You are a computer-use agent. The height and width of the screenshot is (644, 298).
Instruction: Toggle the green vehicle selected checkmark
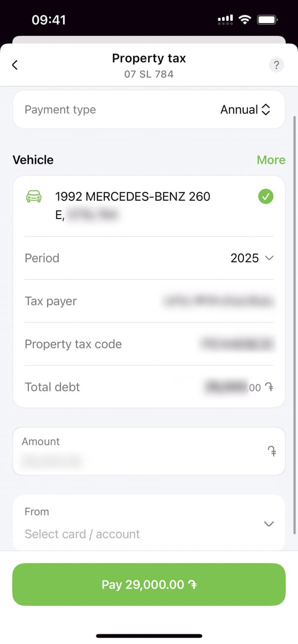point(265,197)
